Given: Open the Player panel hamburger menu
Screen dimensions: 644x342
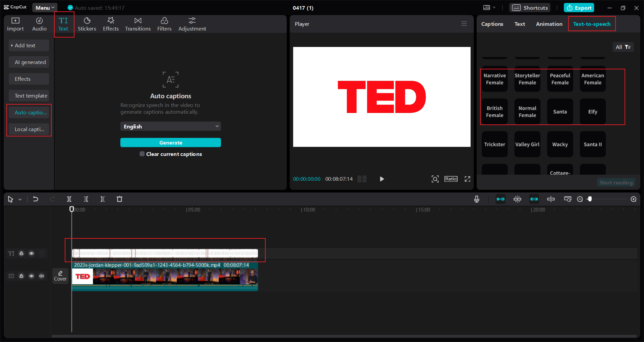Looking at the screenshot, I should 464,24.
